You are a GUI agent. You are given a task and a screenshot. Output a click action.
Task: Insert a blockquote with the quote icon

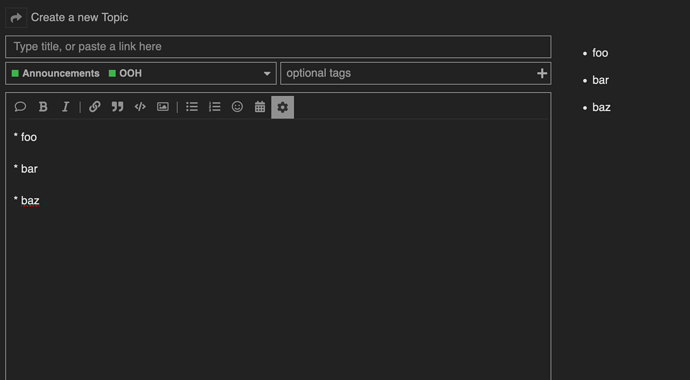pyautogui.click(x=117, y=107)
